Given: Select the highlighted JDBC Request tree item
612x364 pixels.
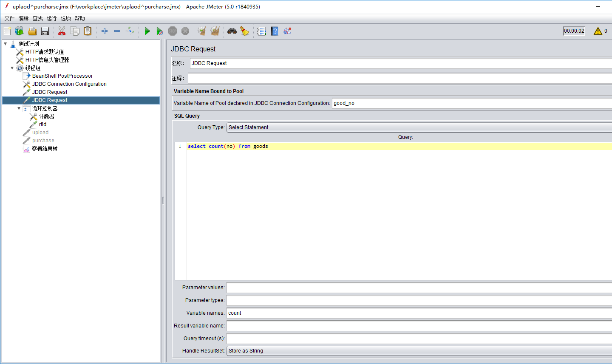Looking at the screenshot, I should 50,100.
